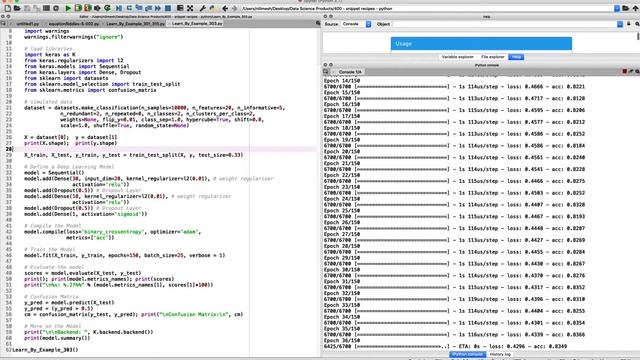Switch to untitled1.py editor tab

tap(27, 24)
